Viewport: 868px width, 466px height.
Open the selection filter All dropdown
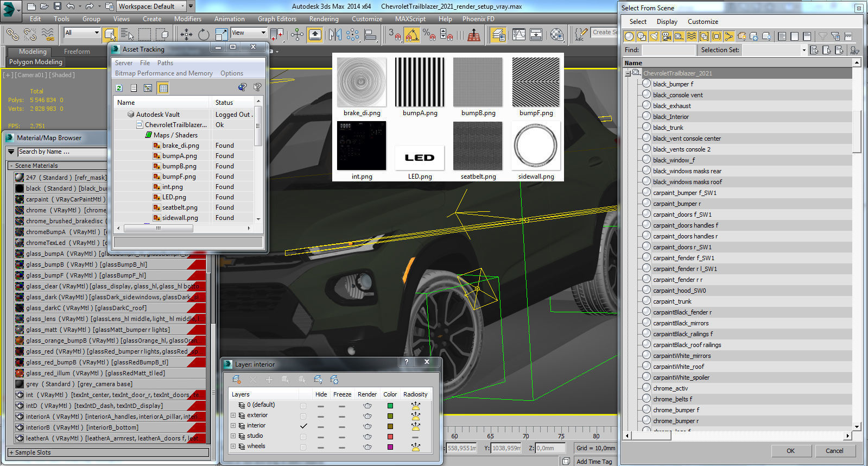(x=82, y=33)
